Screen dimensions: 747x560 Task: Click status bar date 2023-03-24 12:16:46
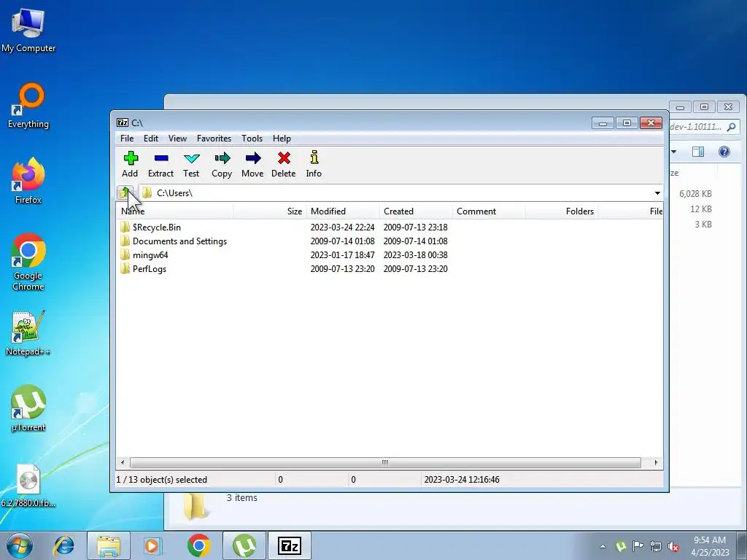(x=462, y=480)
